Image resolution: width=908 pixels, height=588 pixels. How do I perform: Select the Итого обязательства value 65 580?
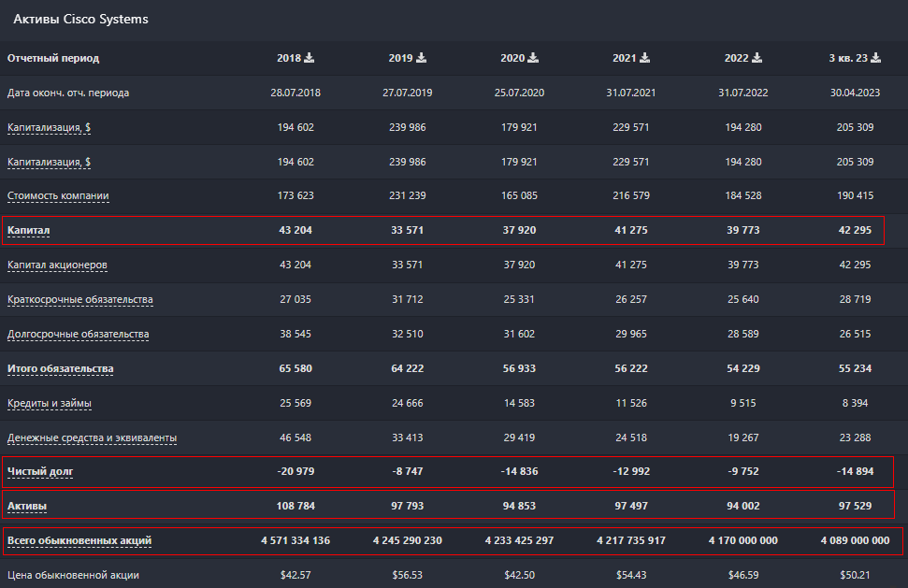click(x=295, y=368)
